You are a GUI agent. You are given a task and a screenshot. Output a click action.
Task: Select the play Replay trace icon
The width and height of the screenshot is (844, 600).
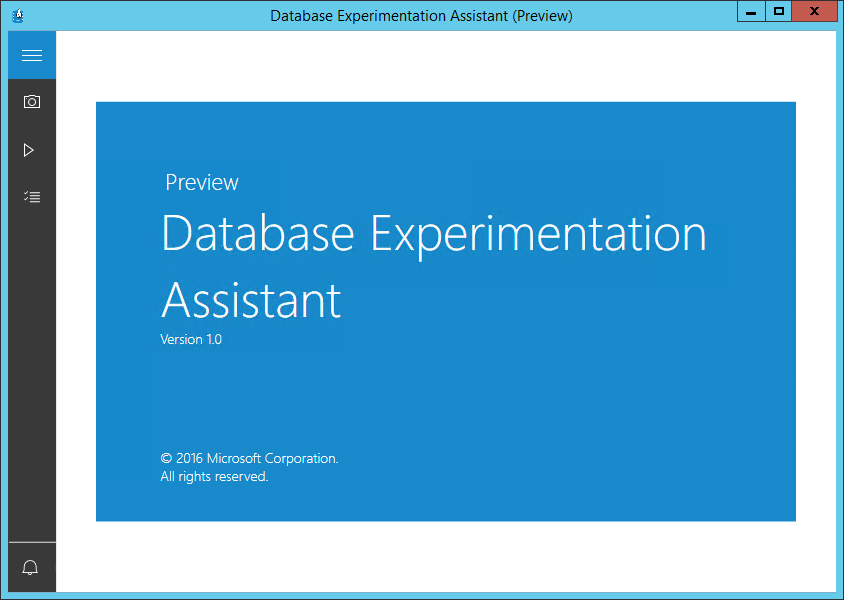[29, 150]
